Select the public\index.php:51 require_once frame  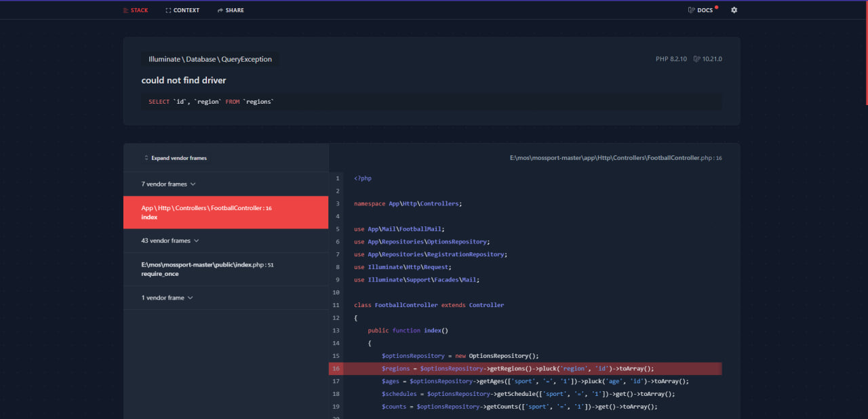click(226, 269)
